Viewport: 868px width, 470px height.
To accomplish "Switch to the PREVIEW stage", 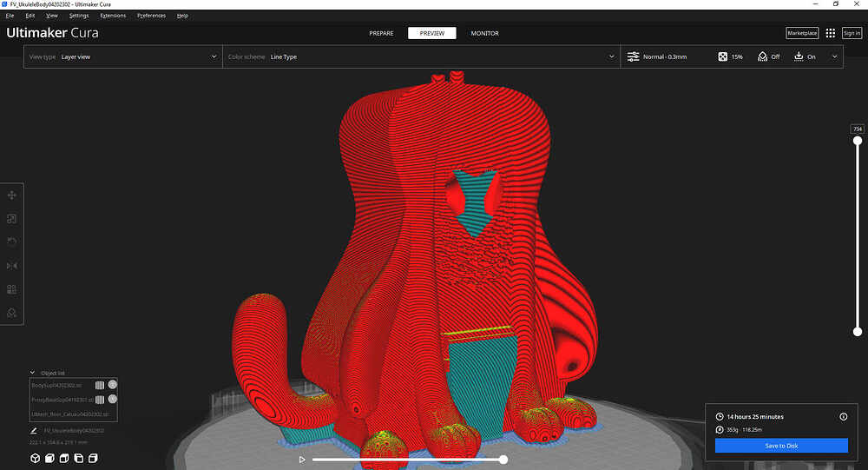I will pyautogui.click(x=431, y=33).
